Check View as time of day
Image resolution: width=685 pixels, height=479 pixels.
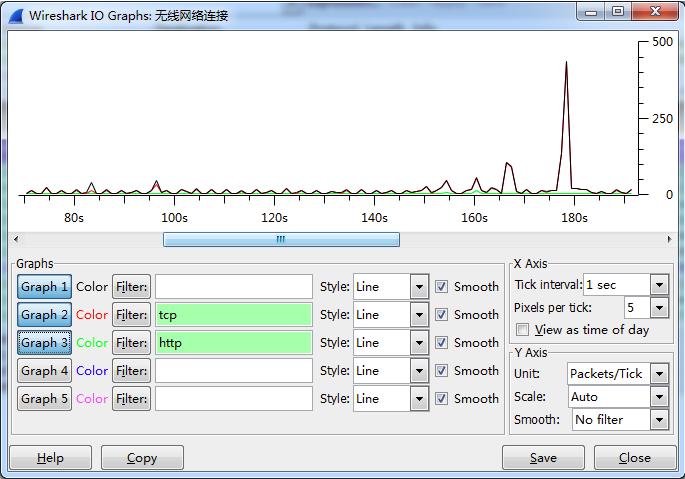522,330
